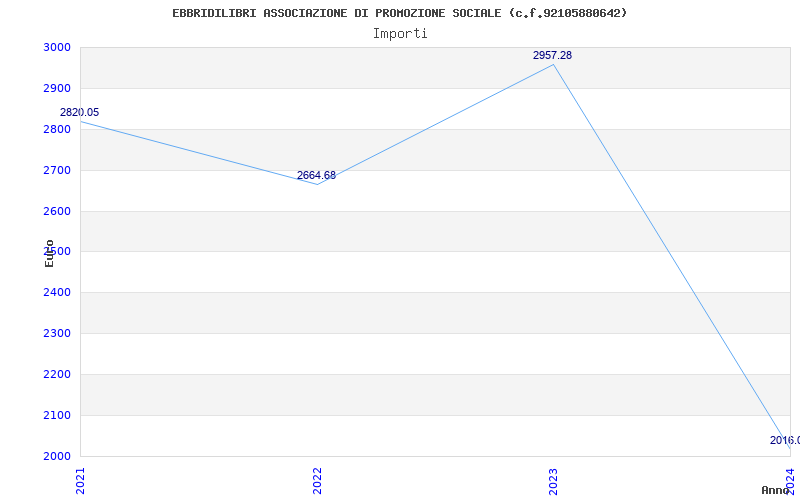
Task: Click the 2000 y-axis tick label
Action: point(57,457)
